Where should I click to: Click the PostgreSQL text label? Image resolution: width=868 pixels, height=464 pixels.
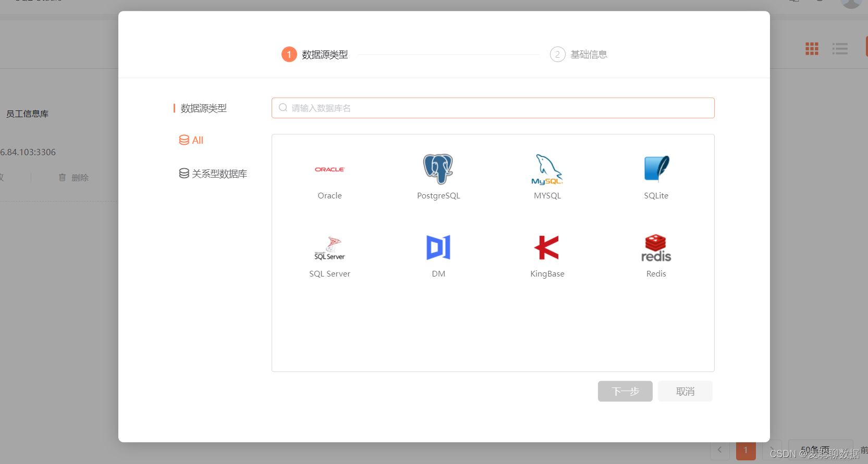point(438,196)
